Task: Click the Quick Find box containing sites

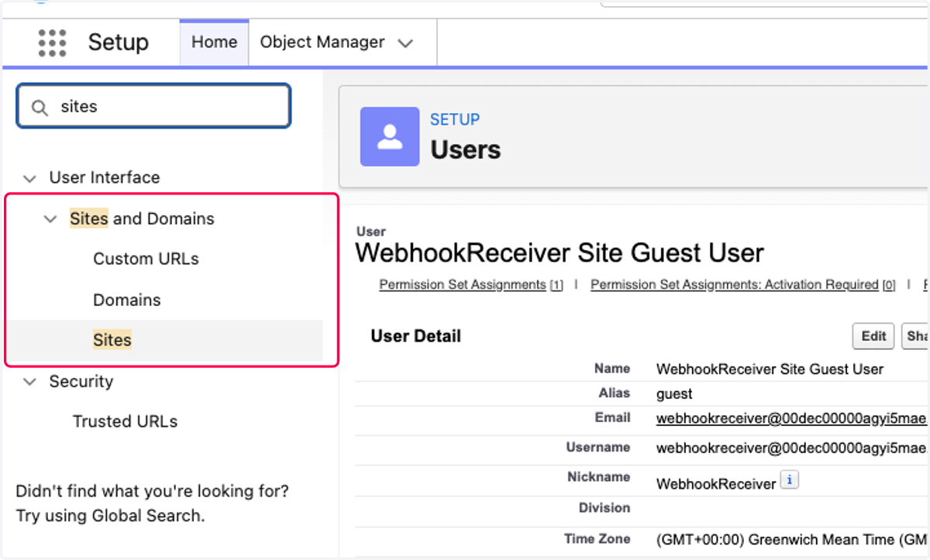Action: coord(153,106)
